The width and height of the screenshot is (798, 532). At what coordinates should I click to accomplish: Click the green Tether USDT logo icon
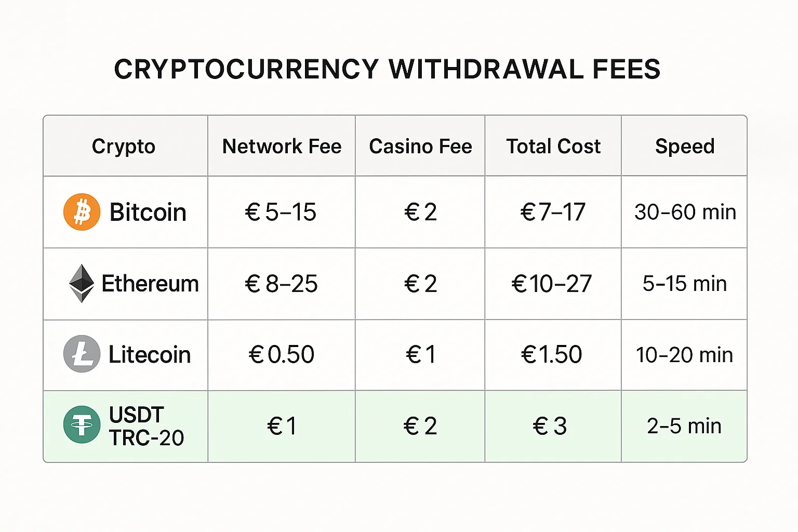click(x=82, y=425)
